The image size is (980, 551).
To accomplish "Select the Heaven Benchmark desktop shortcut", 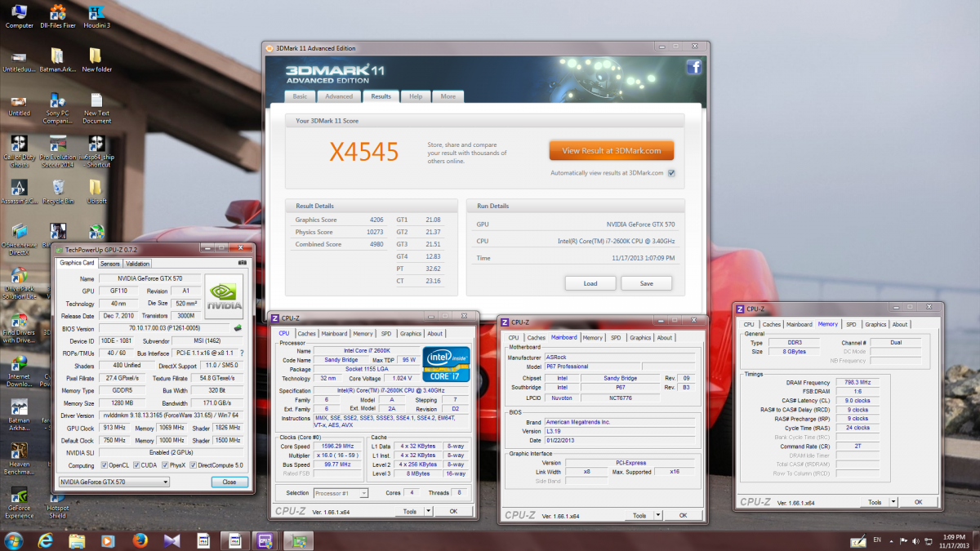I will click(19, 460).
